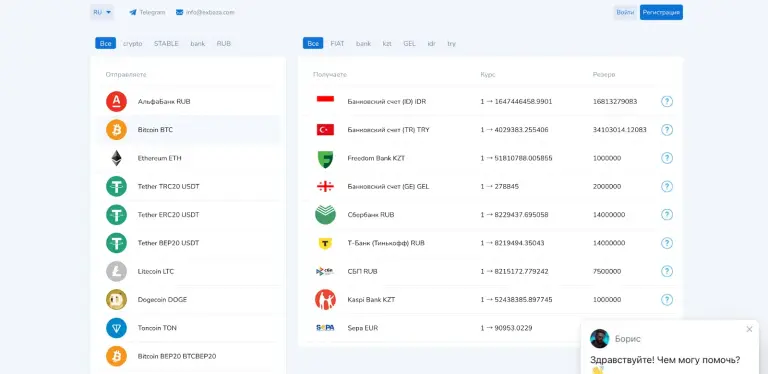This screenshot has height=374, width=768.
Task: Click the Turkish flag for TRY account
Action: pos(325,130)
